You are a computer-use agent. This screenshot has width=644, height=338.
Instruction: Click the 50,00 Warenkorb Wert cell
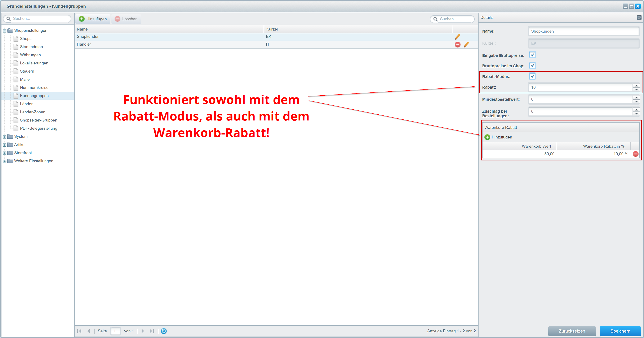[x=520, y=154]
